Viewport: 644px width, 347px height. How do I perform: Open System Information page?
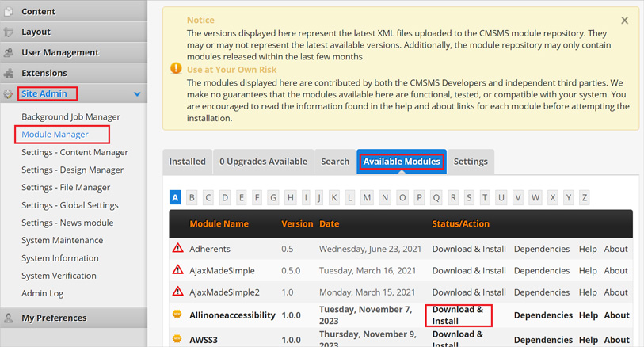[x=60, y=258]
